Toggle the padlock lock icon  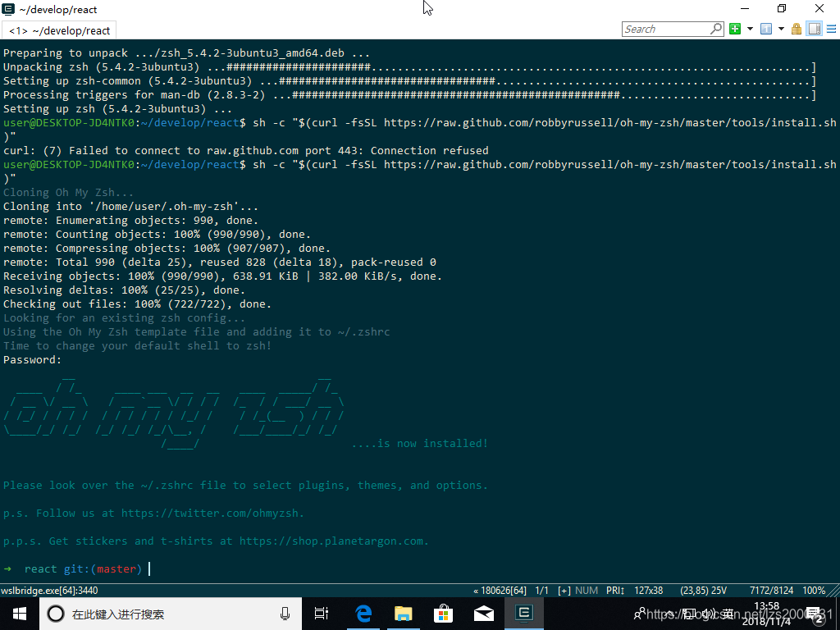(x=797, y=29)
